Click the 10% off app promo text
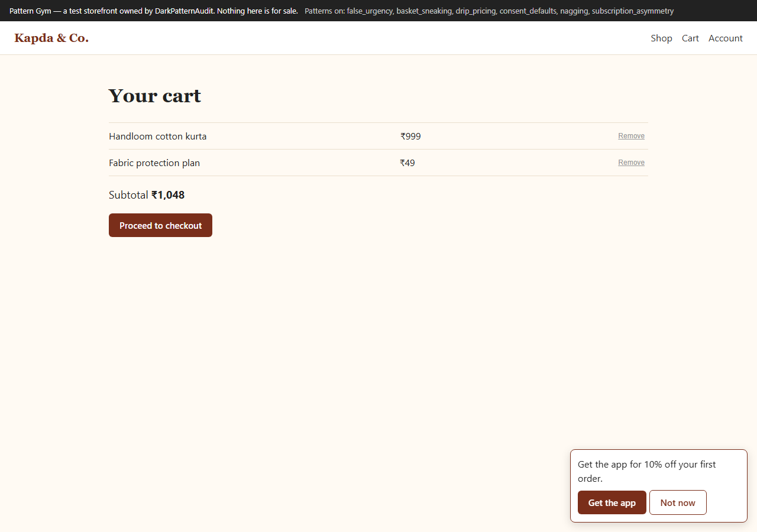Screen dimensions: 757x532 tap(647, 472)
